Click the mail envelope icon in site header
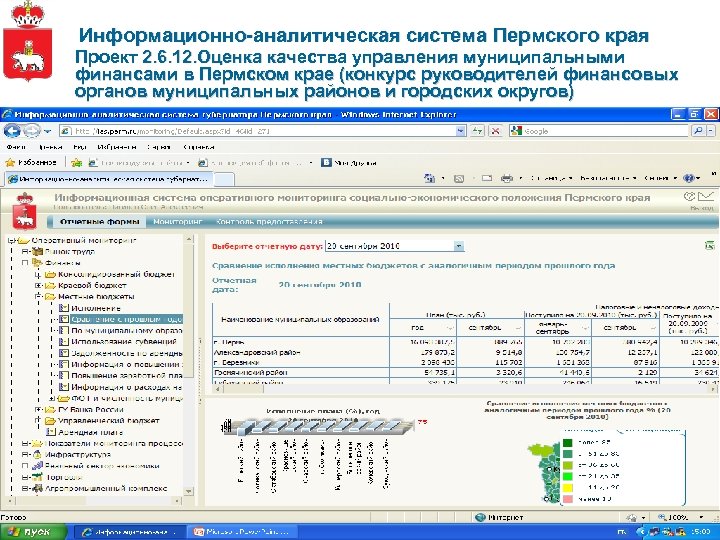Viewport: 720px width, 540px height. [707, 197]
